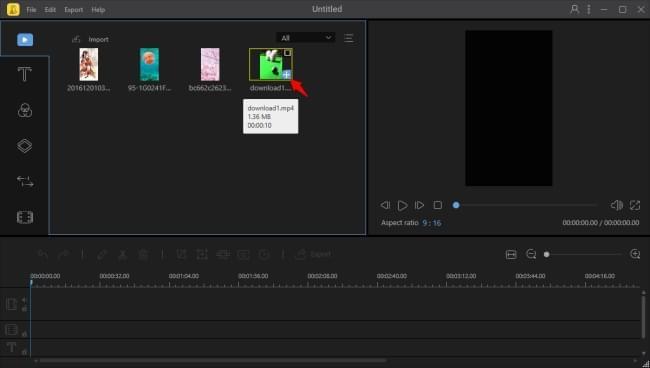
Task: Open the Export menu
Action: 73,10
